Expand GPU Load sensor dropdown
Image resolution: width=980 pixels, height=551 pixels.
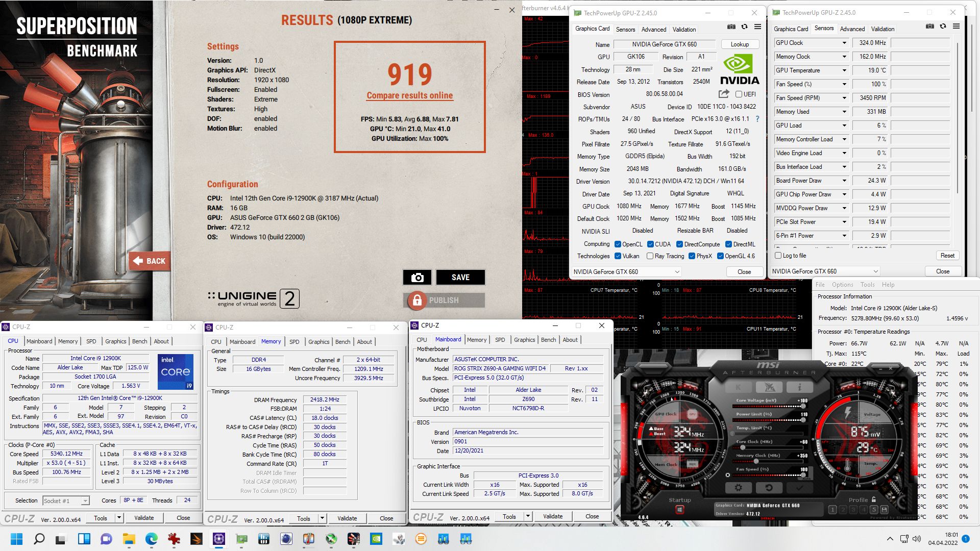(844, 126)
